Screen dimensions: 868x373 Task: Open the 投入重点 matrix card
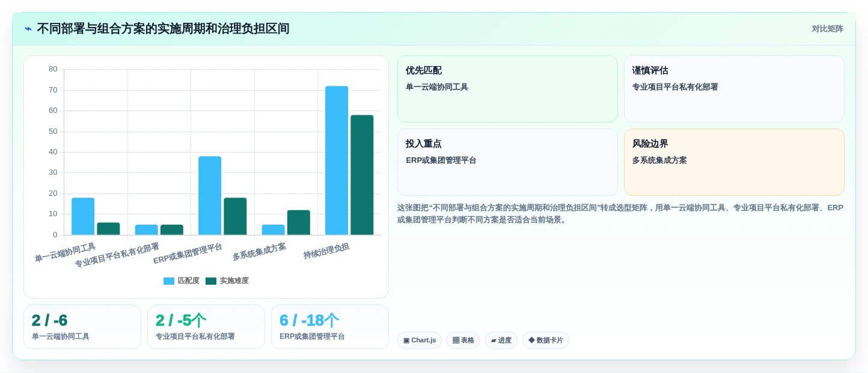coord(507,162)
